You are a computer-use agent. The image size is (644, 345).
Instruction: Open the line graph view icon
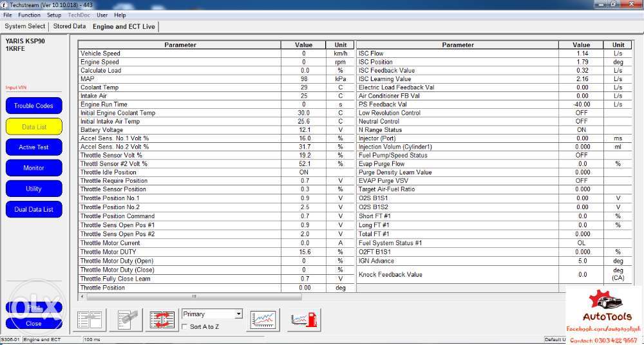point(263,319)
